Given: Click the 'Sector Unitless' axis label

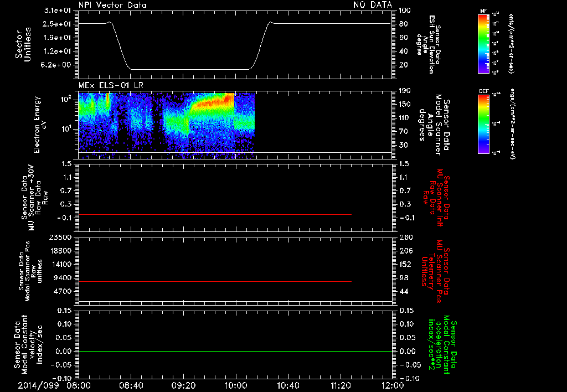Looking at the screenshot, I should [x=23, y=44].
